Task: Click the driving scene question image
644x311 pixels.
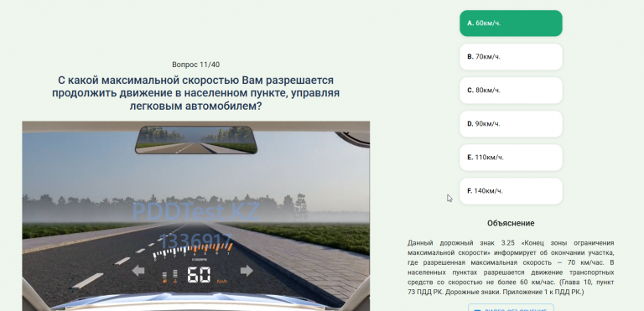Action: [x=196, y=216]
